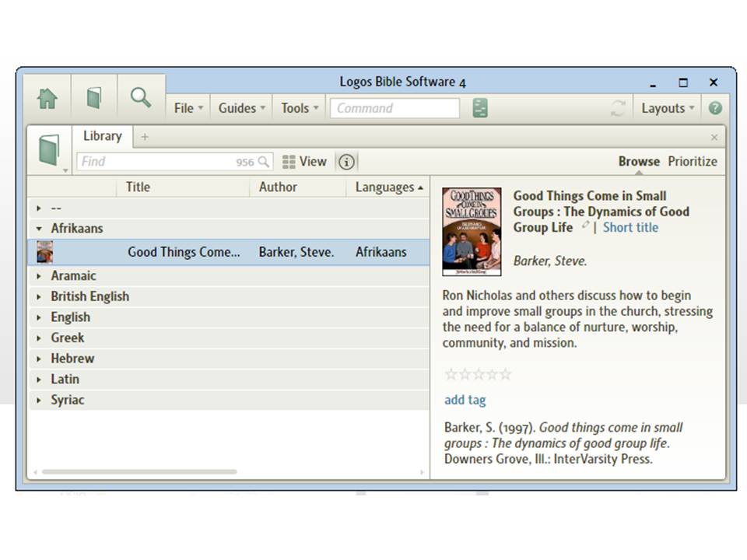
Task: Expand the -- language group
Action: (39, 208)
